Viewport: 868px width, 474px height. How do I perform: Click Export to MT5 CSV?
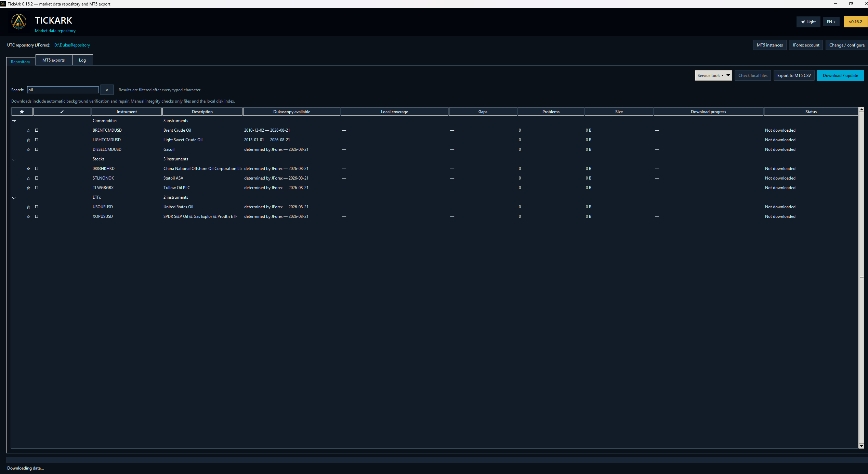point(794,76)
